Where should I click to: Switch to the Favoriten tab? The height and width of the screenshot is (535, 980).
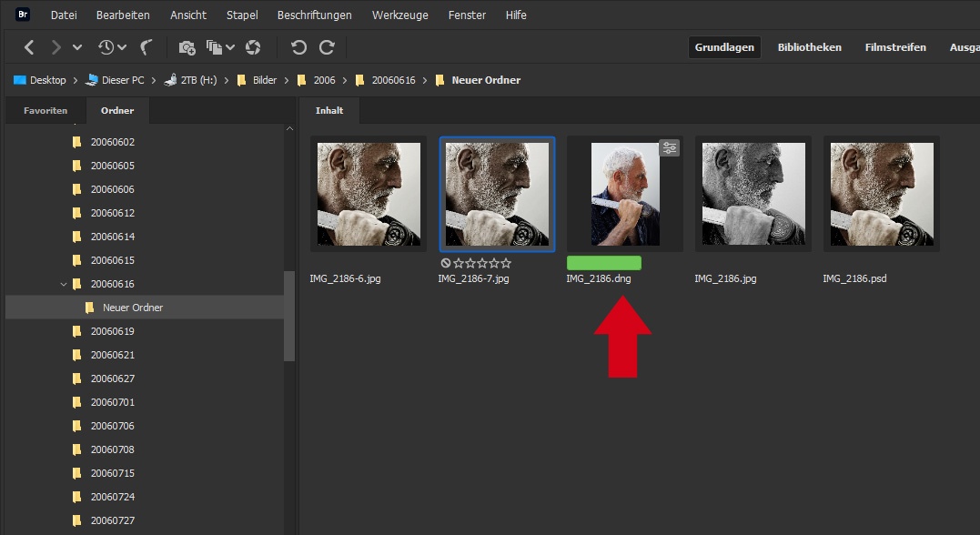[x=45, y=111]
